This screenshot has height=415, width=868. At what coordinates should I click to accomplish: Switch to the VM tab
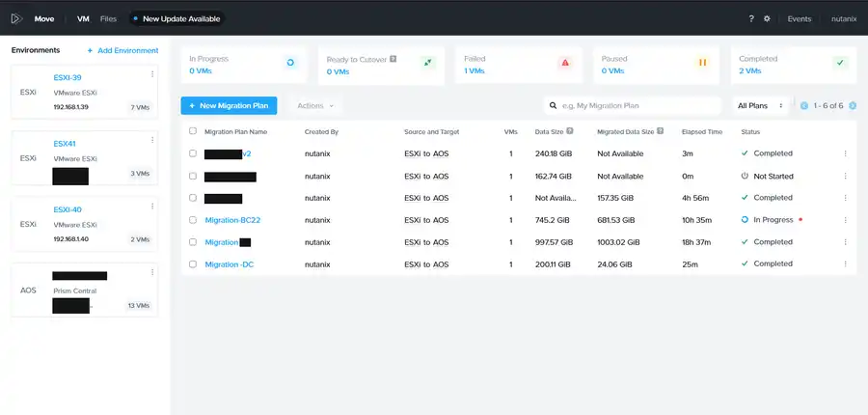click(x=83, y=19)
